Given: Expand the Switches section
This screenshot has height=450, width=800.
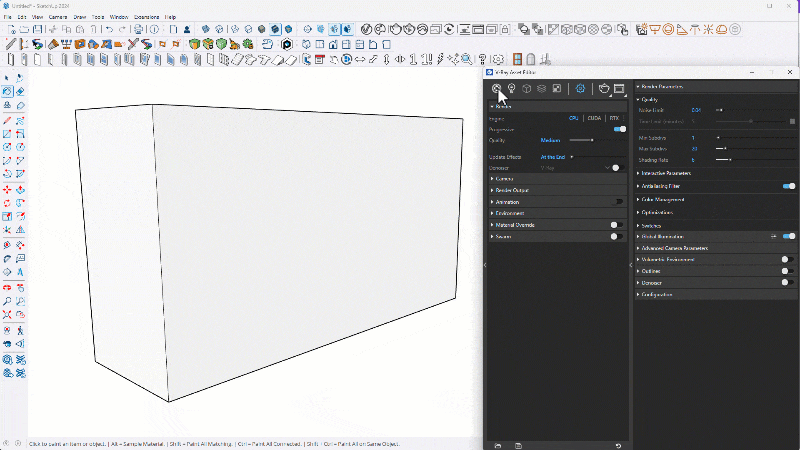Looking at the screenshot, I should (x=716, y=226).
